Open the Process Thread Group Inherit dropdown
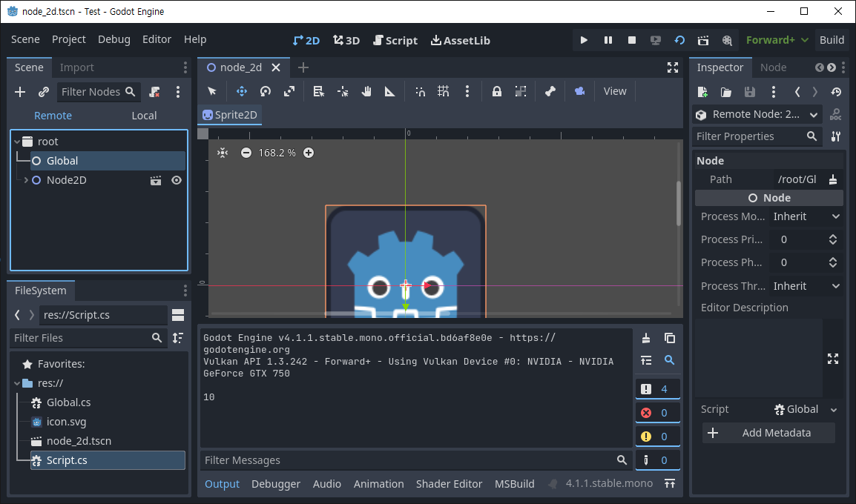 pos(806,286)
